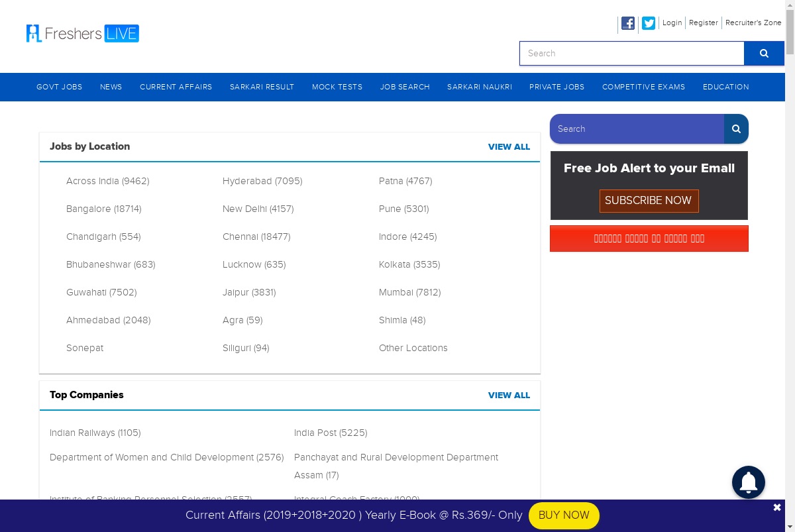Open Jaipur (3831) jobs
The image size is (795, 532).
tap(249, 292)
